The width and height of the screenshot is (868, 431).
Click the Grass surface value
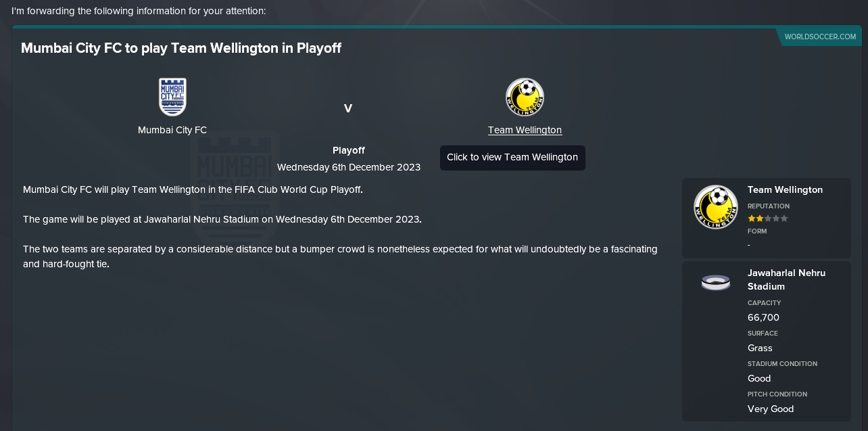[760, 348]
